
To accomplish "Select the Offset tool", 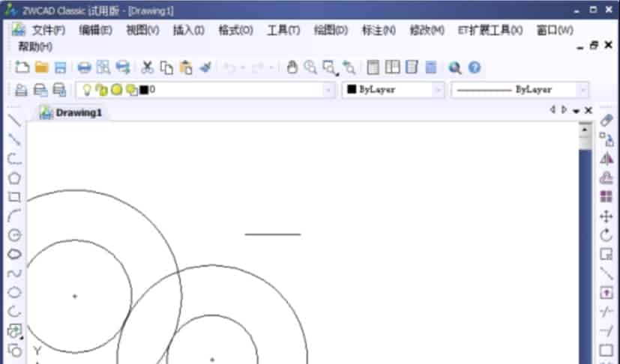I will tap(607, 178).
